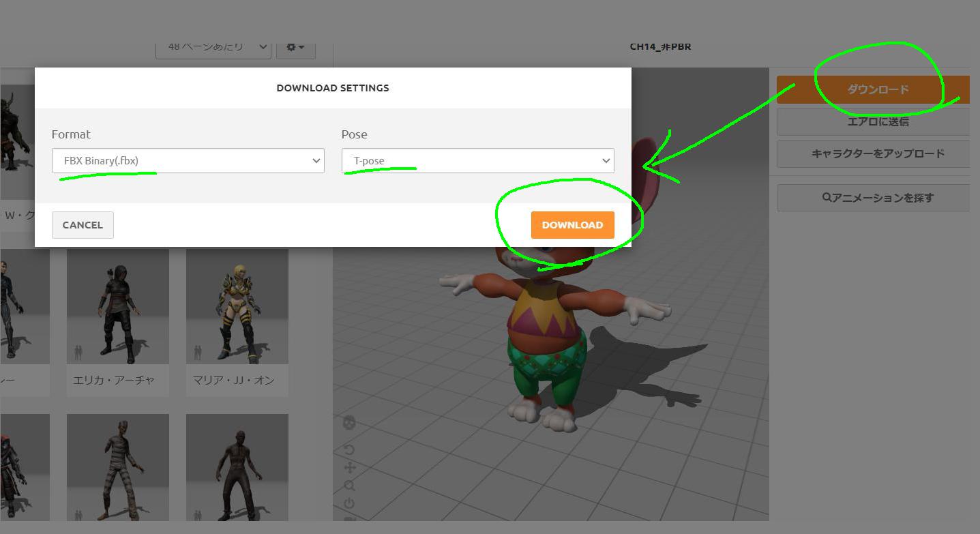Open the Pose dropdown showing T-pose
Viewport: 980px width, 534px height.
tap(477, 161)
